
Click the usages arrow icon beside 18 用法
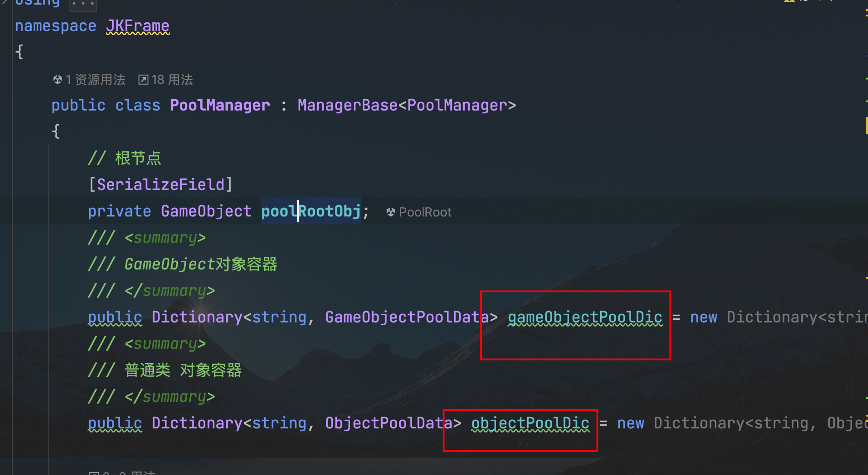pyautogui.click(x=143, y=80)
